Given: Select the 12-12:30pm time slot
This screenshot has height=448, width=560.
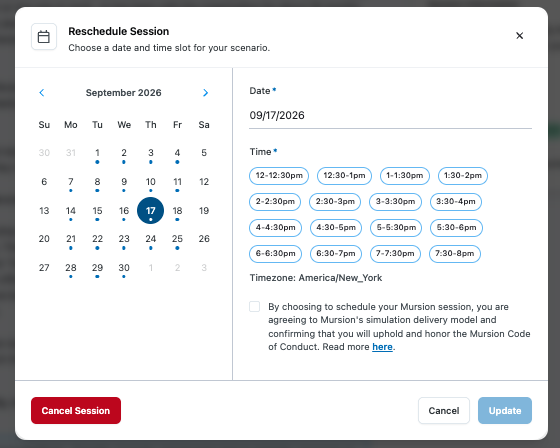Looking at the screenshot, I should tap(279, 175).
